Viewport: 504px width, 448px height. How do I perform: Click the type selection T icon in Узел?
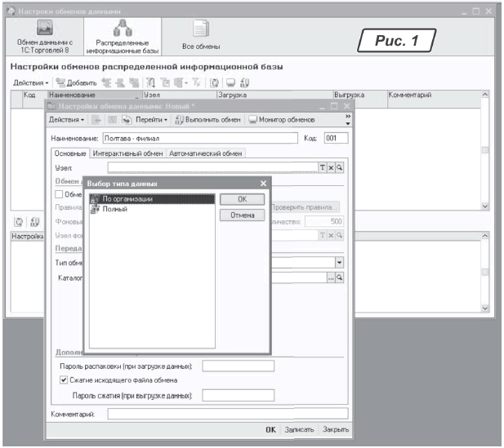click(323, 167)
